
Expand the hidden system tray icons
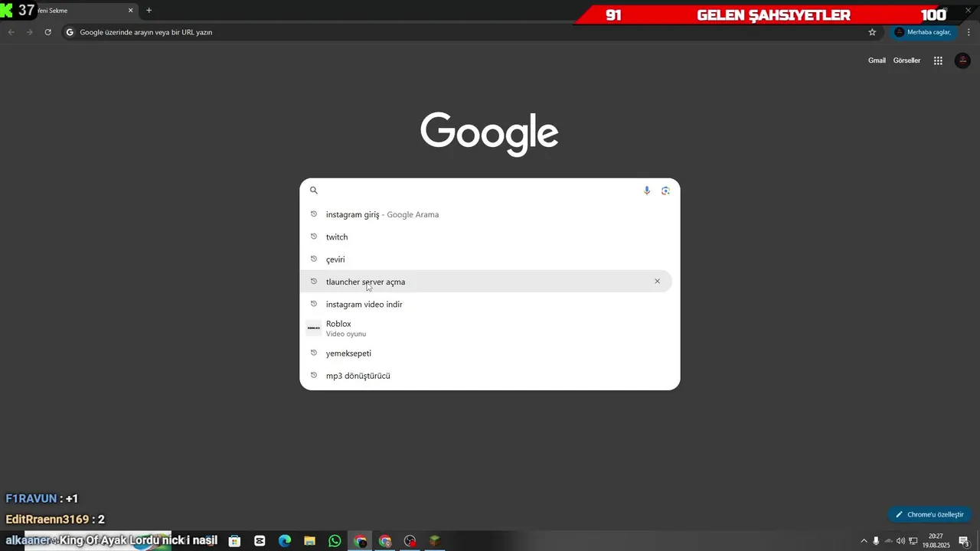(864, 541)
